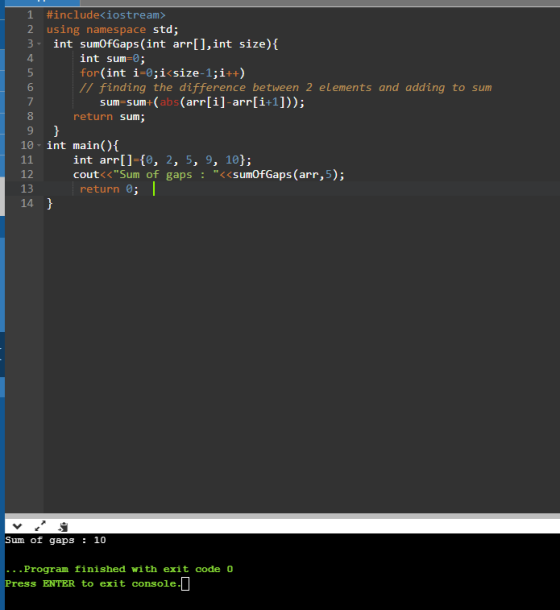
Task: Click the 'return 0;' line
Action: tap(109, 189)
